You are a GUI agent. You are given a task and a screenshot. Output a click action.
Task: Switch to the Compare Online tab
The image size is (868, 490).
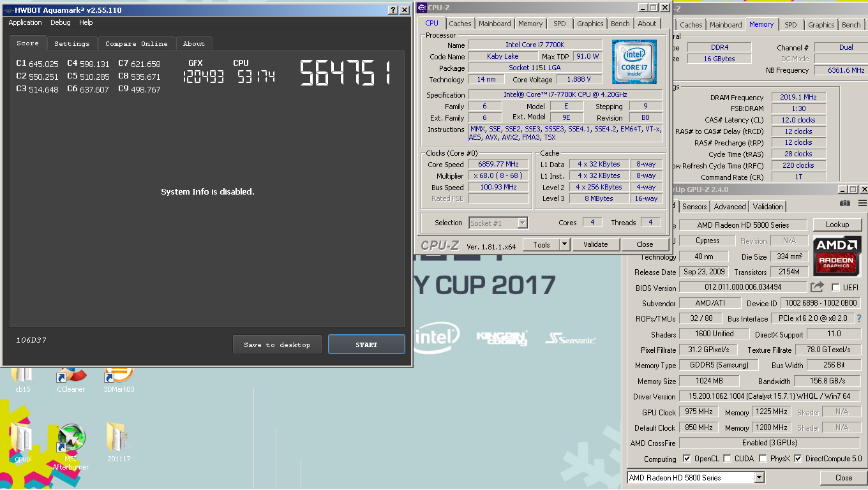(x=137, y=43)
